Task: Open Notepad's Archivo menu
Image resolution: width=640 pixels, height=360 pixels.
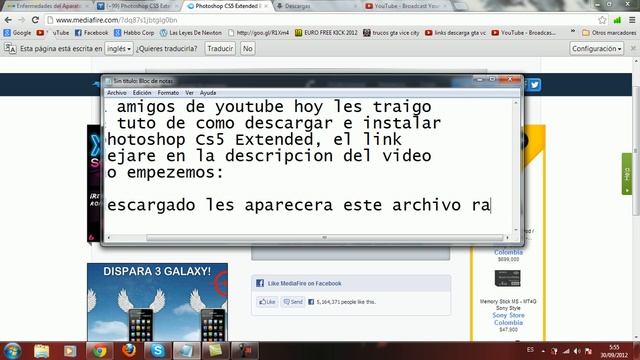Action: pyautogui.click(x=117, y=93)
